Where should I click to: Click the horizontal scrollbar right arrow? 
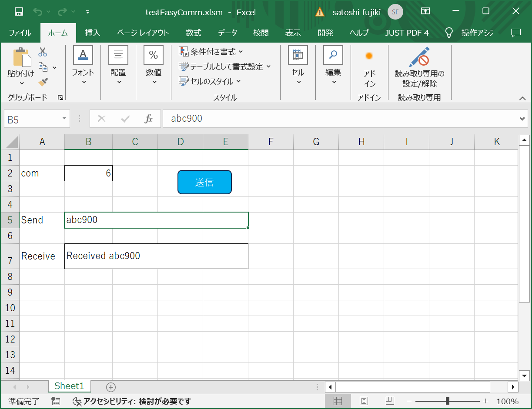pyautogui.click(x=513, y=387)
